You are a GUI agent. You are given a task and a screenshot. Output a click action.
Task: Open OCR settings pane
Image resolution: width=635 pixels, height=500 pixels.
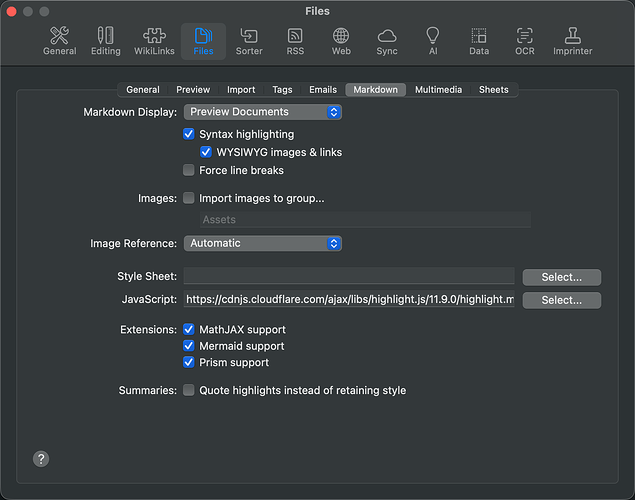tap(524, 40)
